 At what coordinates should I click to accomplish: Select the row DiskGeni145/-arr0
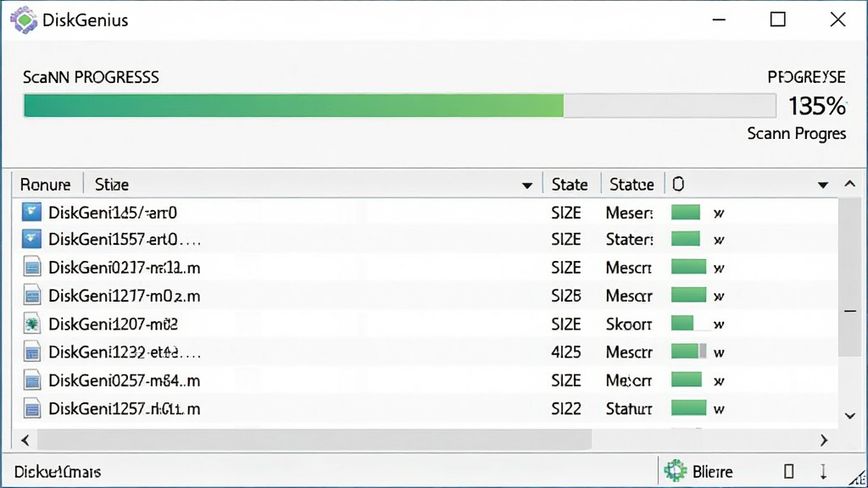426,213
